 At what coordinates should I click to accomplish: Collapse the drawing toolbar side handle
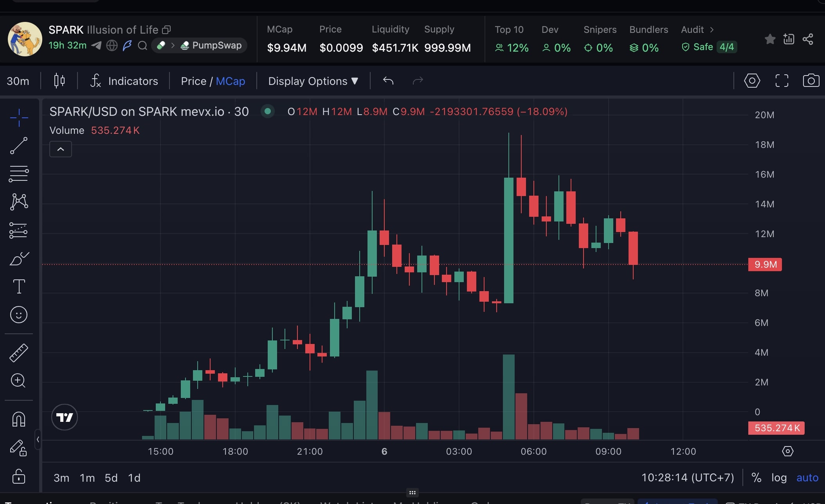38,439
